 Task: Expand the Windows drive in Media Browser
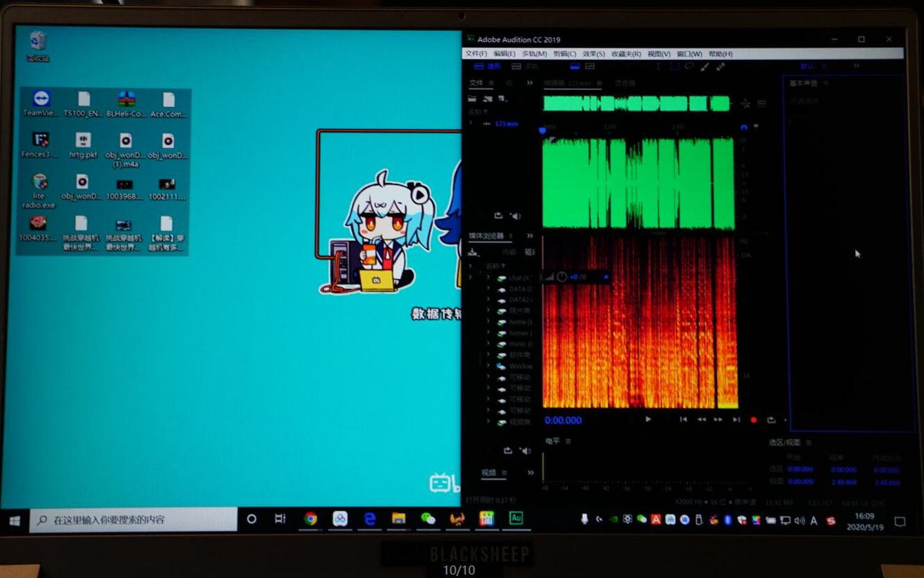point(488,366)
